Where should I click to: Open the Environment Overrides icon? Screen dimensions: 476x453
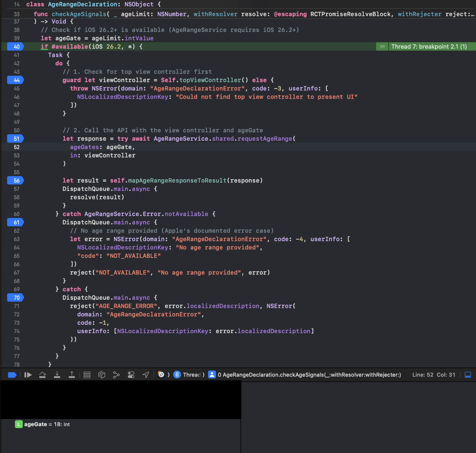(x=131, y=375)
